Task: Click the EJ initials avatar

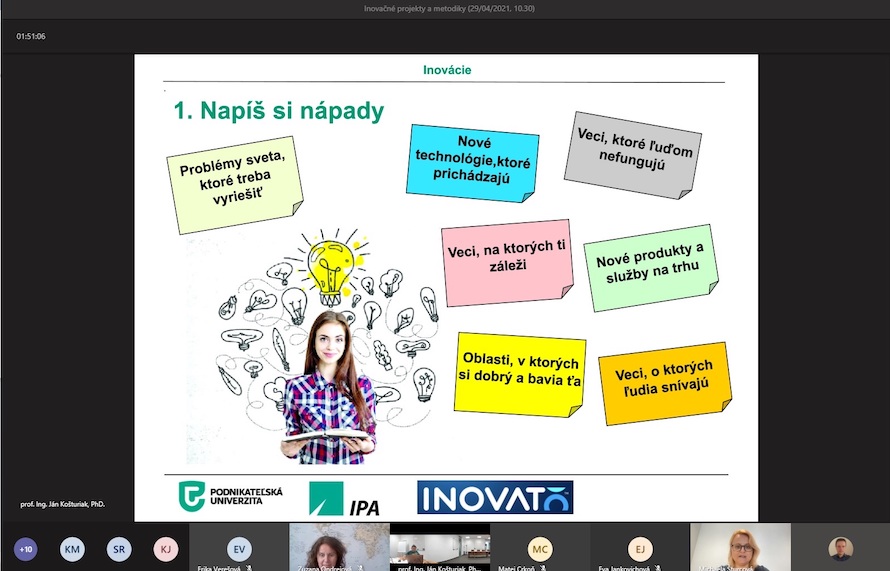Action: (640, 549)
